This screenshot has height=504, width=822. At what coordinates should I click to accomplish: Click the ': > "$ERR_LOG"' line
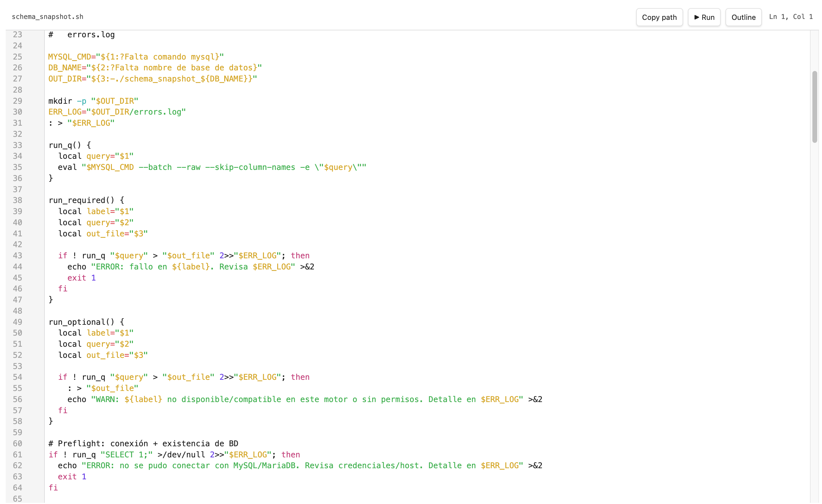point(82,123)
